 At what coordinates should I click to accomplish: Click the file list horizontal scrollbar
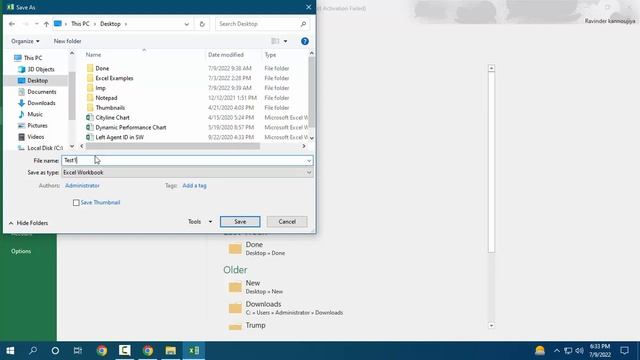(x=173, y=146)
